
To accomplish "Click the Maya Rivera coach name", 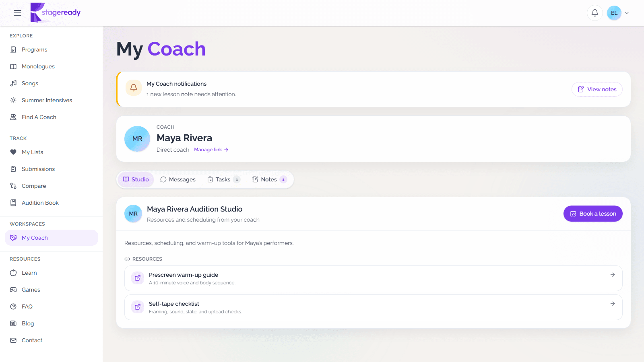I will tap(184, 138).
